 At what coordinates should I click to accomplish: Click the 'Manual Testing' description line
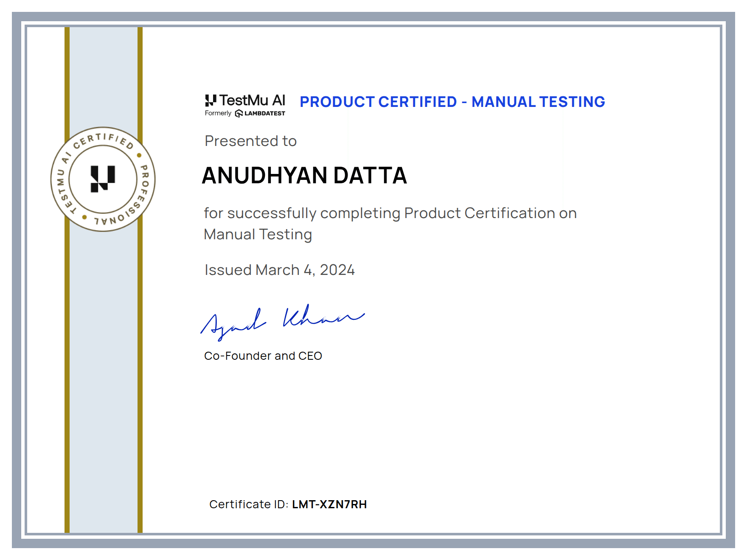coord(258,235)
